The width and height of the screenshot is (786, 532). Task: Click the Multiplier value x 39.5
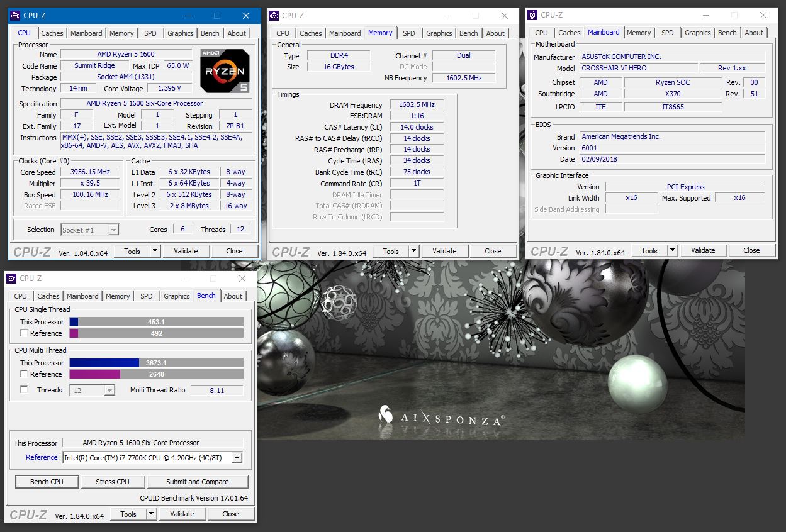tap(91, 183)
